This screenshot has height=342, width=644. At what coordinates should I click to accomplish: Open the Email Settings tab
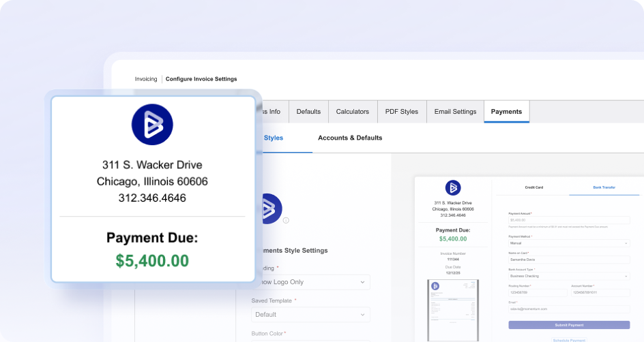click(456, 112)
